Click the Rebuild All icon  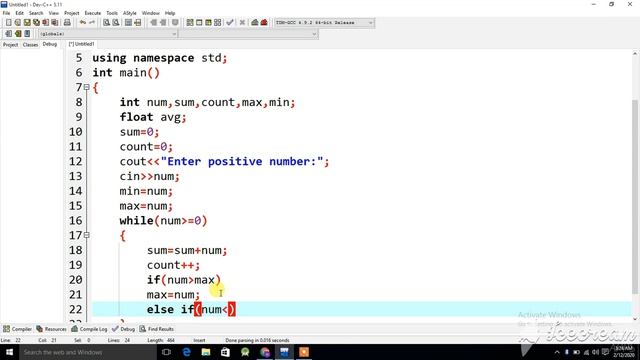point(218,22)
